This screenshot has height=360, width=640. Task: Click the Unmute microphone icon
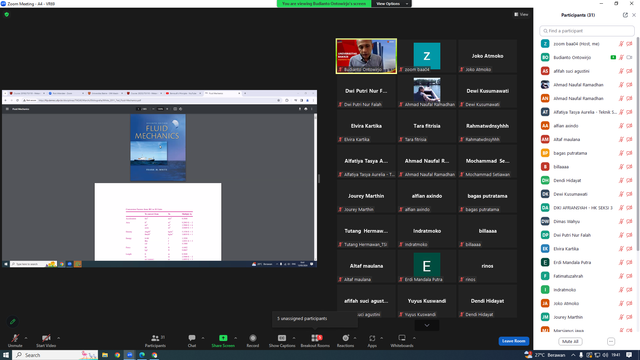pos(15,338)
